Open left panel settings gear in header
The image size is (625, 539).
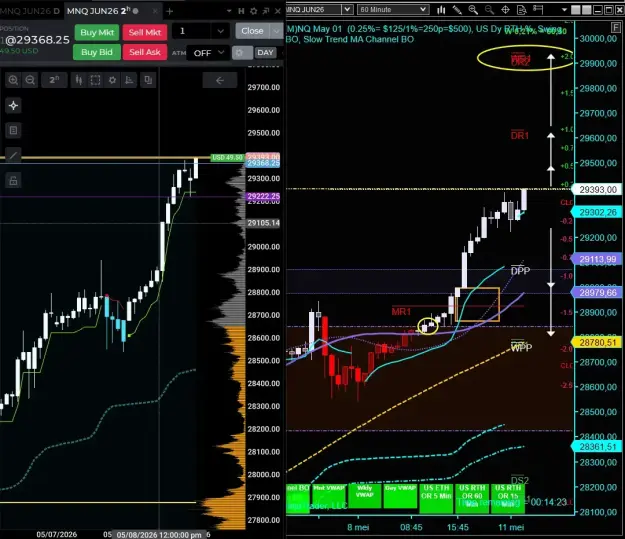tap(254, 11)
